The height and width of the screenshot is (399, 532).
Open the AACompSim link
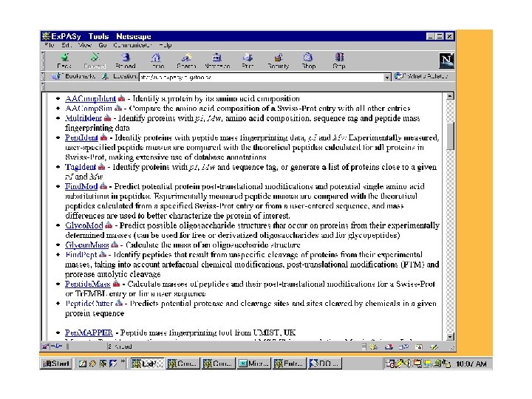tap(89, 109)
